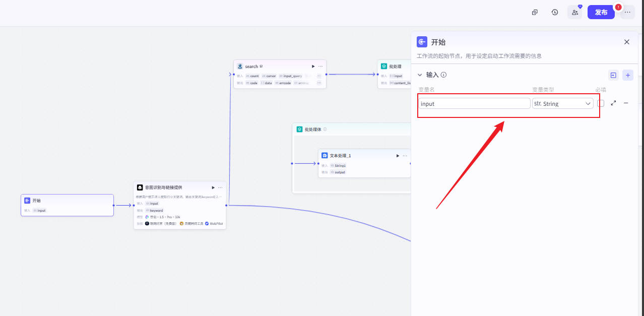Click the info icon beside 输入
The width and height of the screenshot is (644, 316).
click(x=444, y=75)
